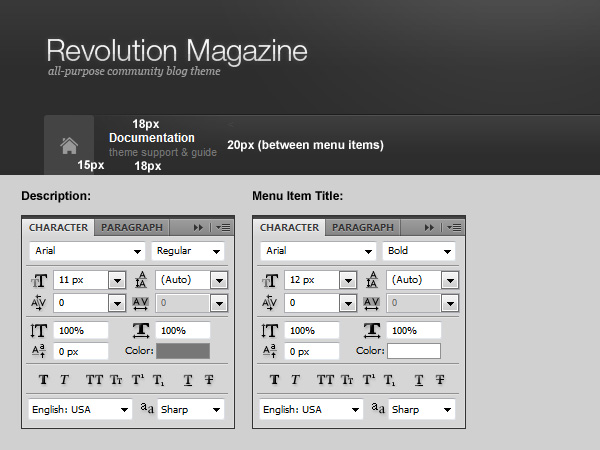Click anti-aliasing icon in Menu Item Title panel
Image resolution: width=600 pixels, height=450 pixels.
click(378, 408)
